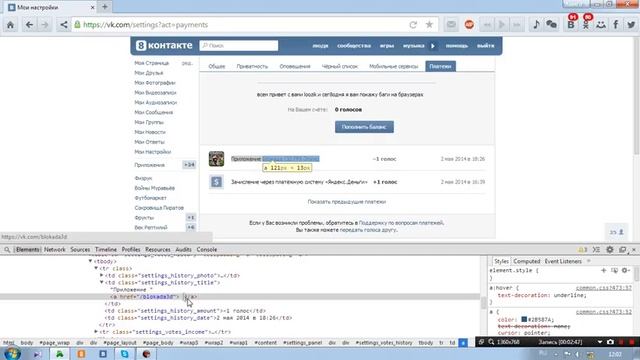Switch to the Чёрный список tab
The image size is (640, 360).
[340, 66]
